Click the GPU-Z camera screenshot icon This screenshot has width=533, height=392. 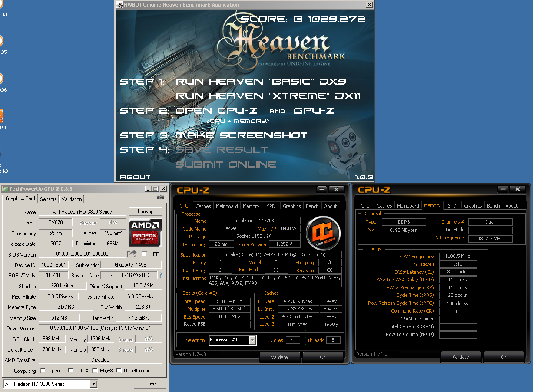tap(161, 198)
